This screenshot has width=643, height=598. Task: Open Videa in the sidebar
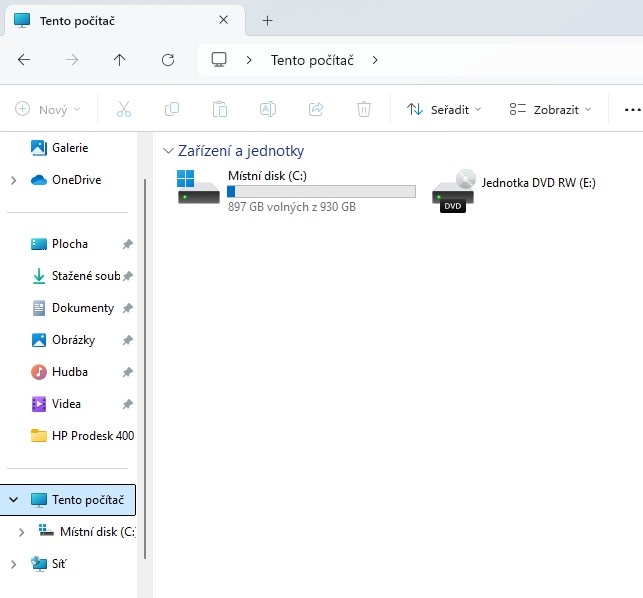66,404
